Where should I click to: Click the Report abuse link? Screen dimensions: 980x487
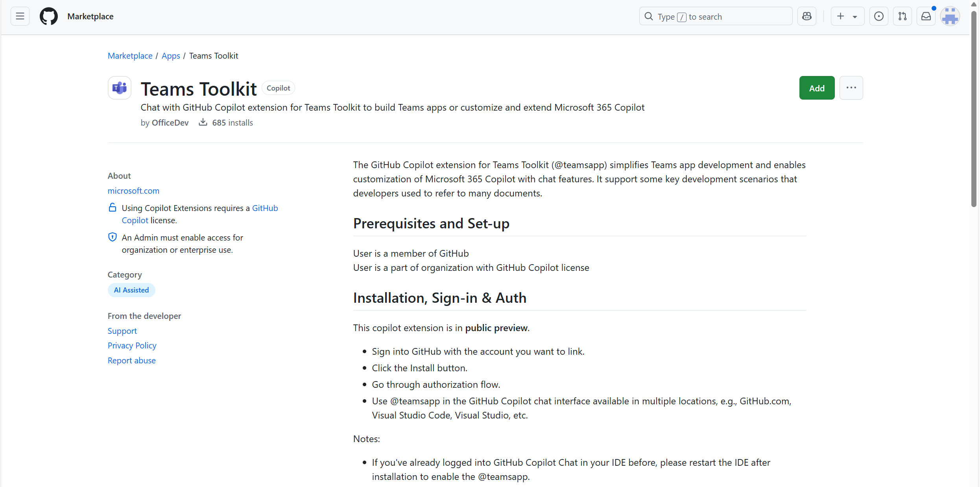pos(131,360)
